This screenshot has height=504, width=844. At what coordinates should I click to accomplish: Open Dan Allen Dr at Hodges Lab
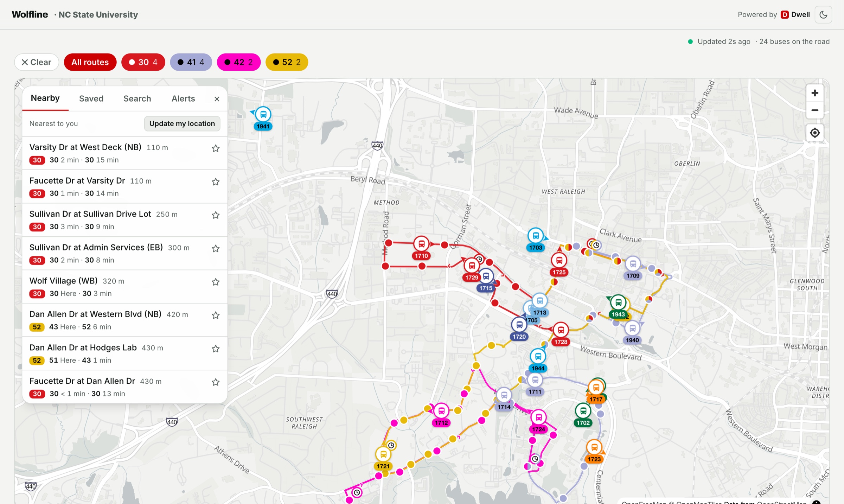[125, 354]
